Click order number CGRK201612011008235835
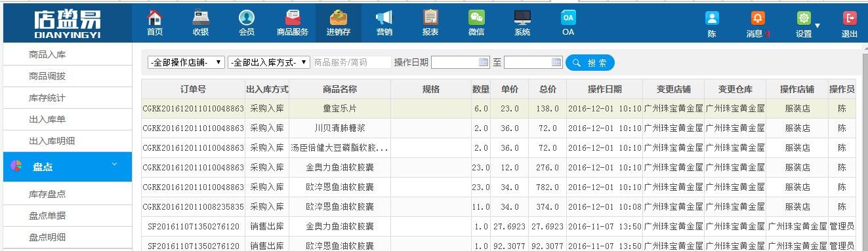Image resolution: width=868 pixels, height=251 pixels. pos(193,207)
